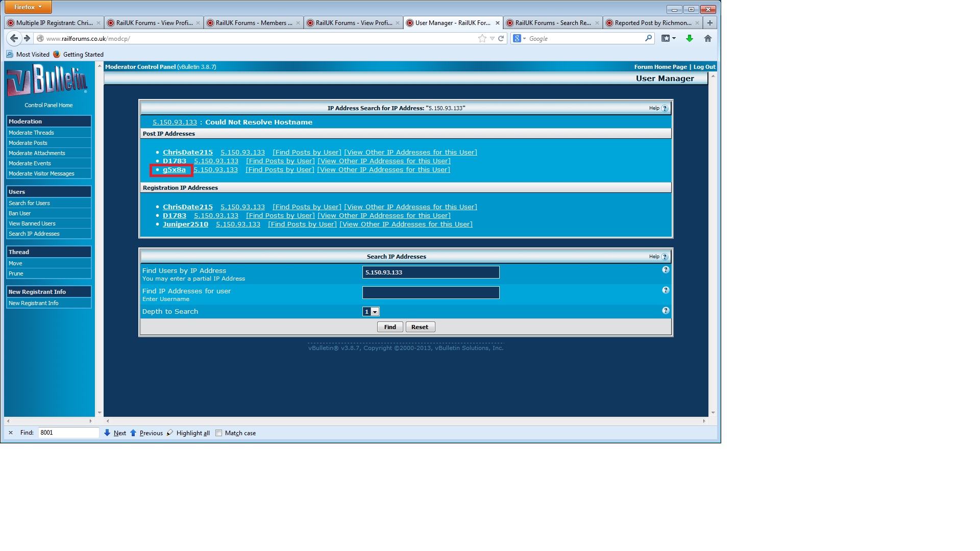The width and height of the screenshot is (980, 551).
Task: Click the vBulletin logo
Action: (x=47, y=80)
